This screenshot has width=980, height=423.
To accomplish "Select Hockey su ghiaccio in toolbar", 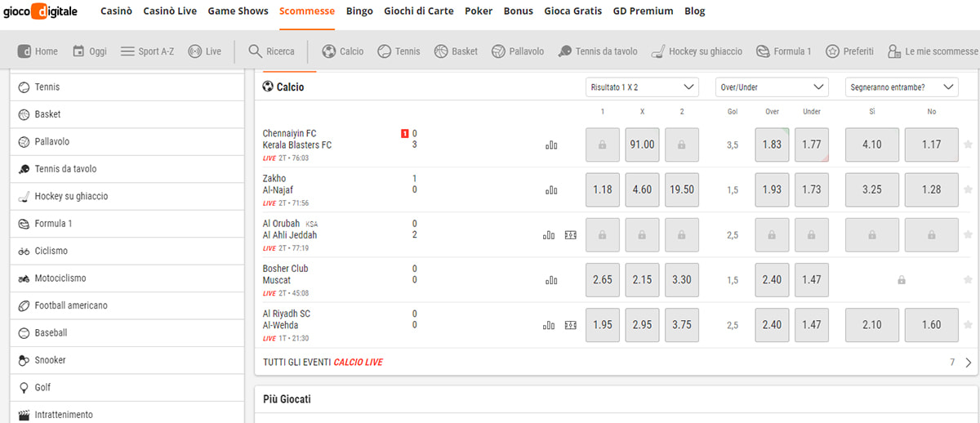I will tap(697, 51).
